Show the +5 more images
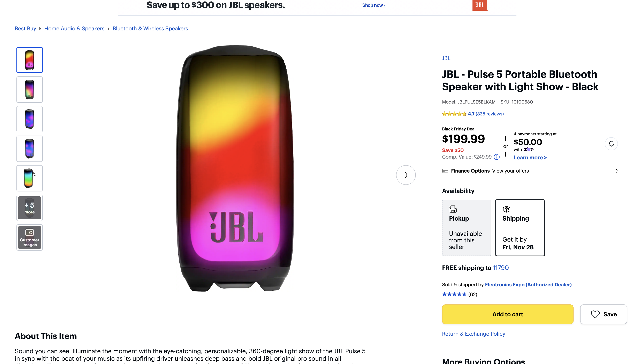This screenshot has width=636, height=364. [30, 208]
